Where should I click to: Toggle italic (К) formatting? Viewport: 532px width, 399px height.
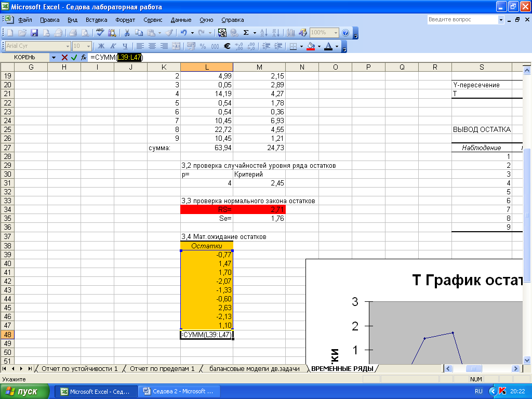point(113,46)
